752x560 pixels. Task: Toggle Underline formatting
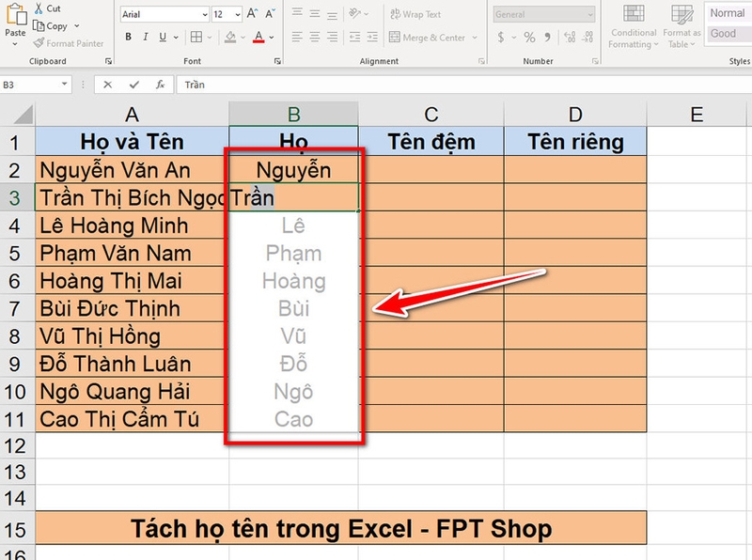click(163, 37)
